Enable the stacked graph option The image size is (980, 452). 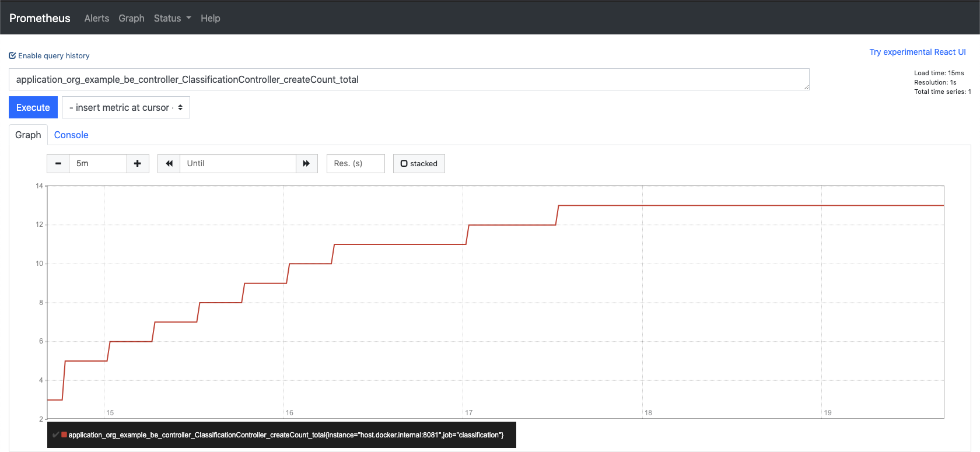(419, 163)
